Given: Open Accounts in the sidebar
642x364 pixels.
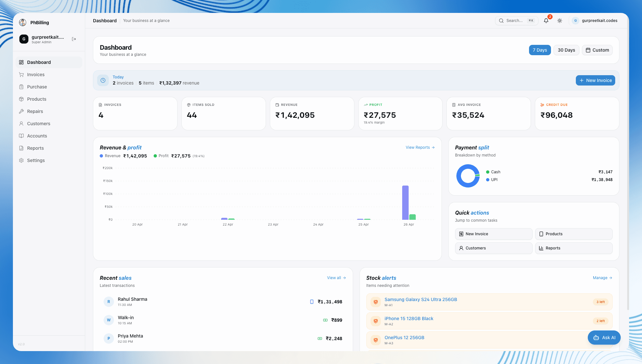Looking at the screenshot, I should point(49,136).
